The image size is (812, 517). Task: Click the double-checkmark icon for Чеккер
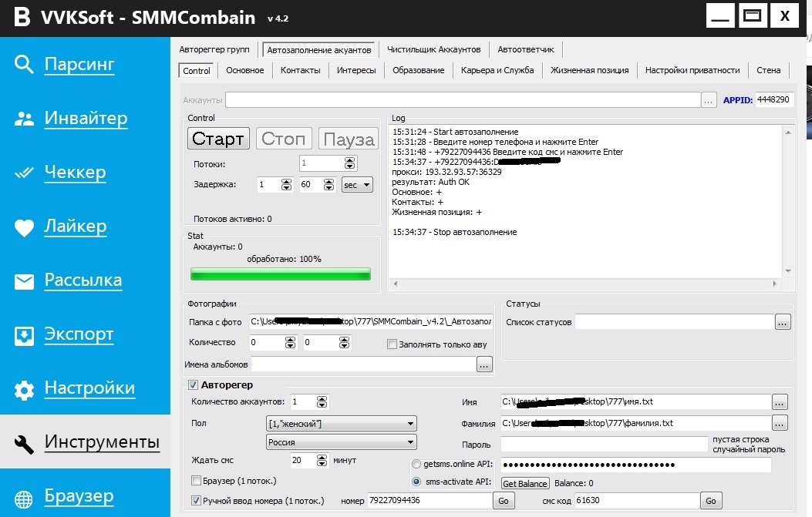point(25,173)
